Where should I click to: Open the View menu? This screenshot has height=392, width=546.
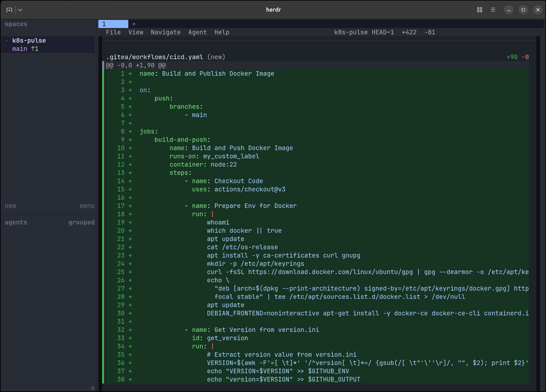point(136,32)
